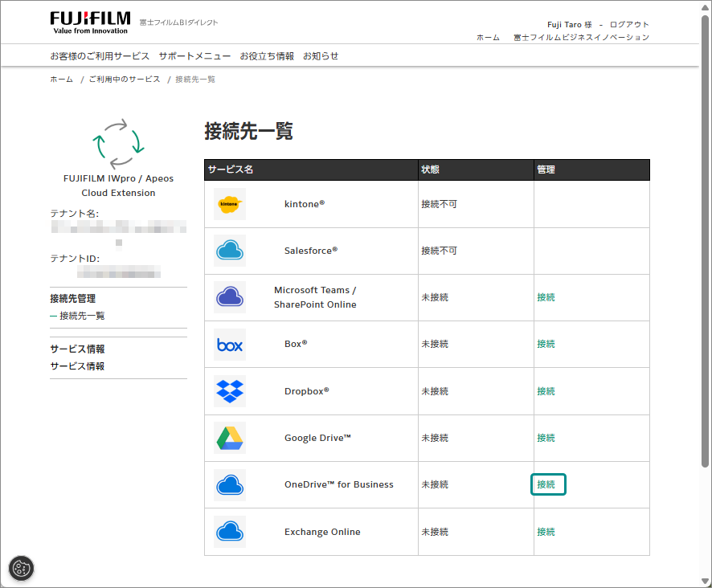Click the 未接続 status for Dropbox

(435, 391)
